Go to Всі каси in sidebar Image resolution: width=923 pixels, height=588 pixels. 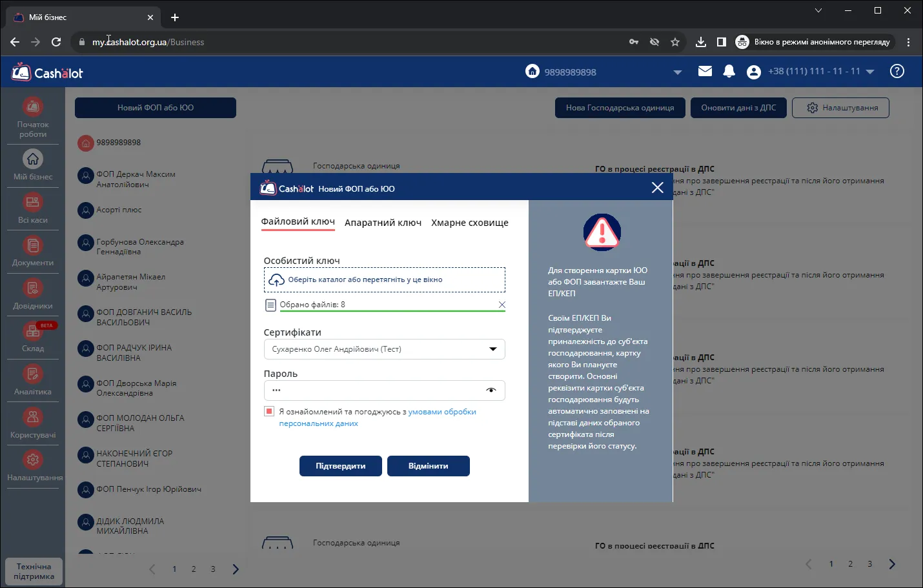point(33,208)
